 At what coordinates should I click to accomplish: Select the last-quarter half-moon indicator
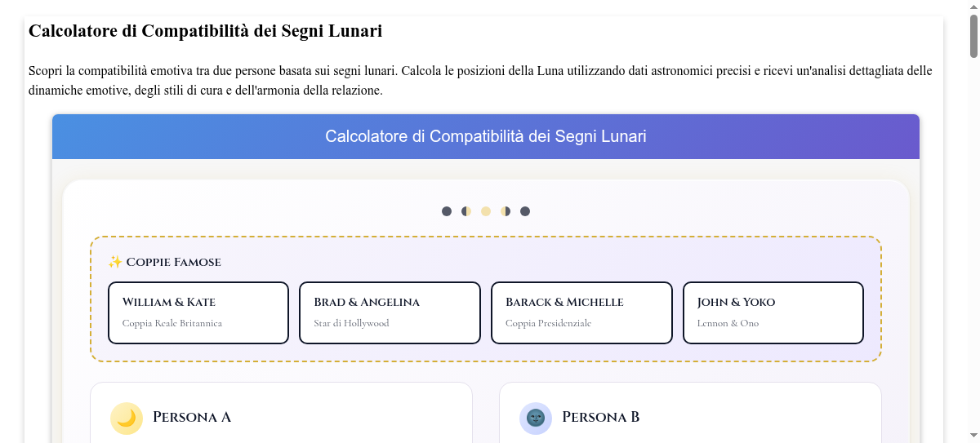[506, 211]
